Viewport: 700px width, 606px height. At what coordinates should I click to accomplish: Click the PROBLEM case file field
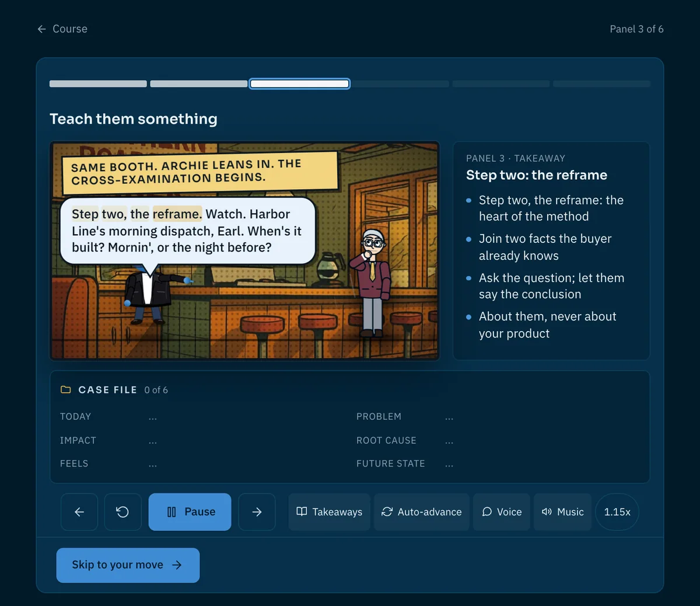[x=498, y=417]
